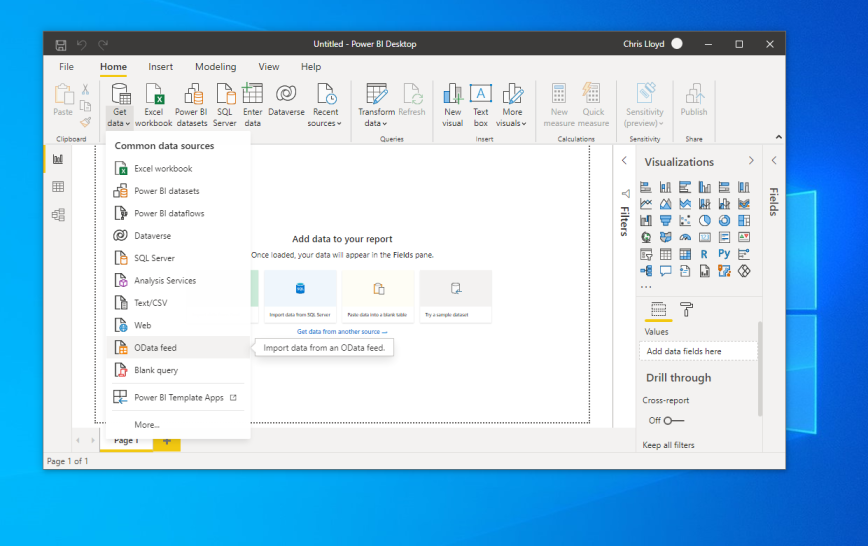Select the Card visual
The height and width of the screenshot is (546, 868).
pos(705,237)
